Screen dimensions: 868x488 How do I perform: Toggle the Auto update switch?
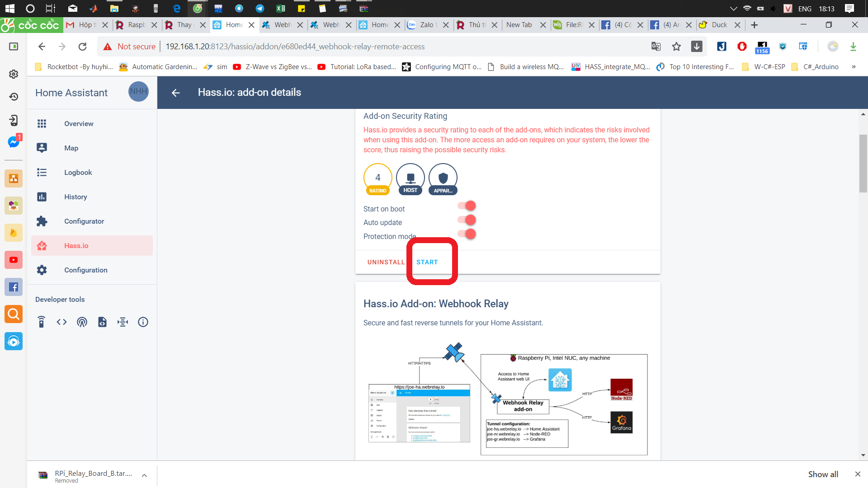[467, 220]
